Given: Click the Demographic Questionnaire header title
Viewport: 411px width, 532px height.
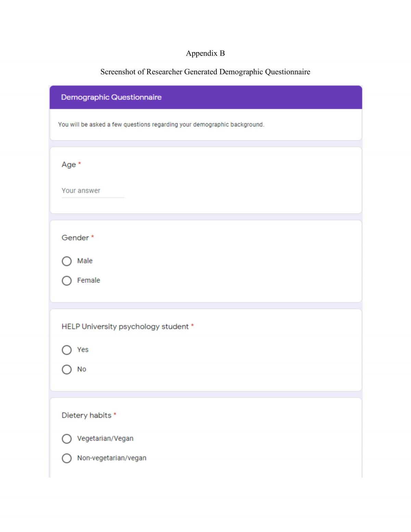Looking at the screenshot, I should (111, 97).
